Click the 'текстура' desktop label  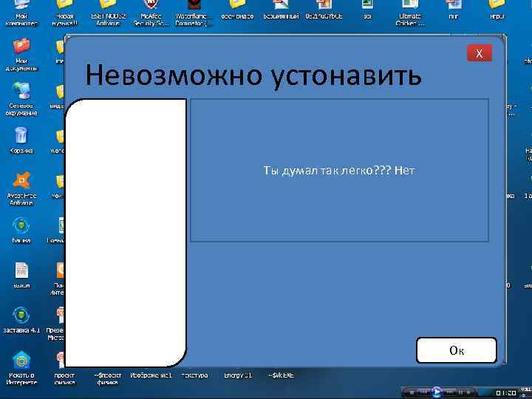coord(194,375)
